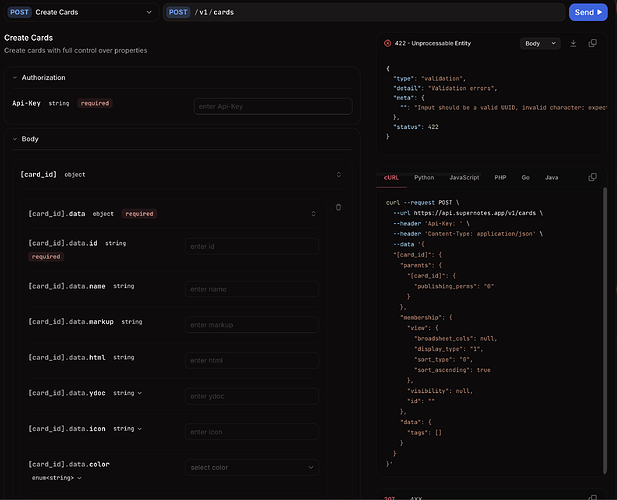Click the code snippet vertical scrollbar

point(605,330)
